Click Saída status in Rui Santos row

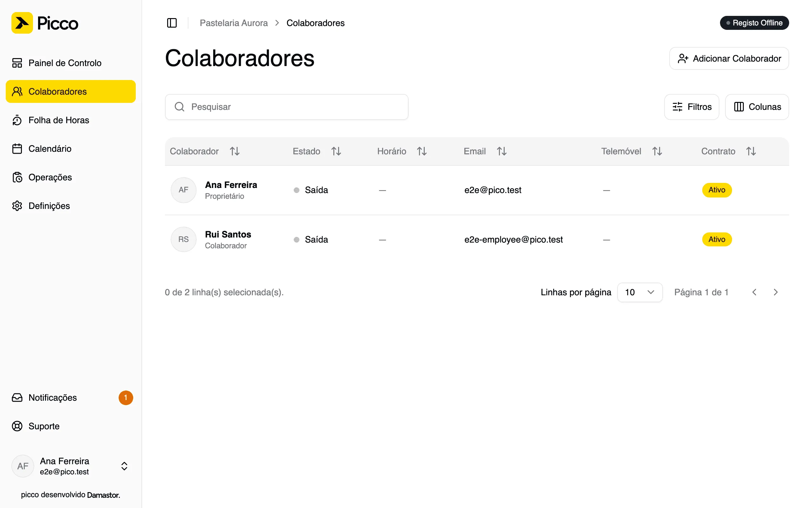click(x=311, y=239)
